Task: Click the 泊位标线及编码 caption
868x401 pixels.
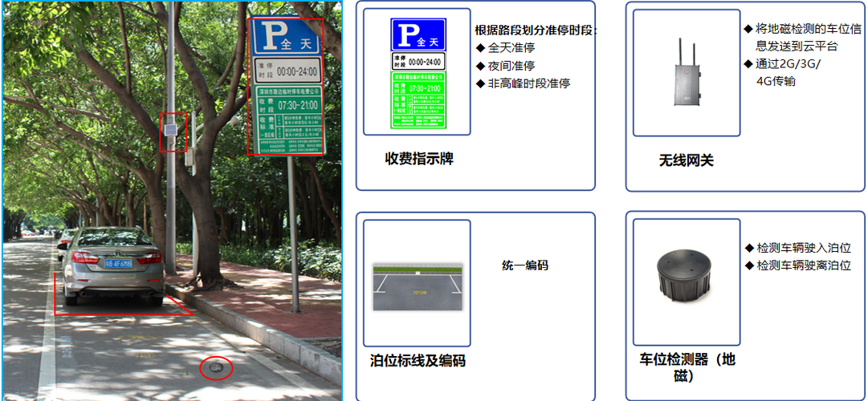Action: click(418, 361)
